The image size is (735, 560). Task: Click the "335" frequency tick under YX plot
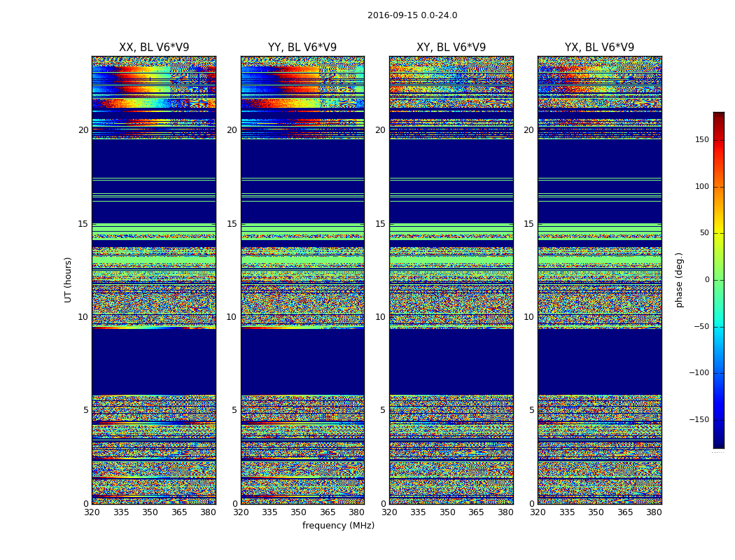click(x=567, y=512)
